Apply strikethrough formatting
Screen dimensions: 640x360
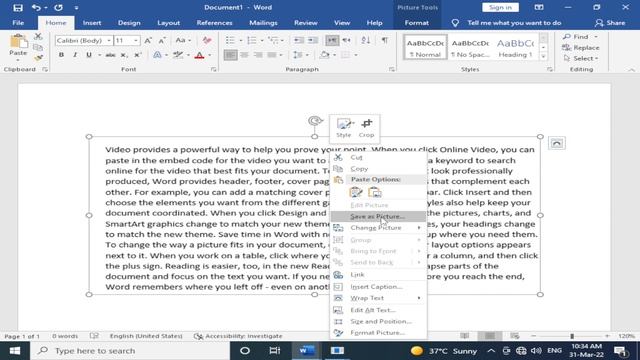110,55
